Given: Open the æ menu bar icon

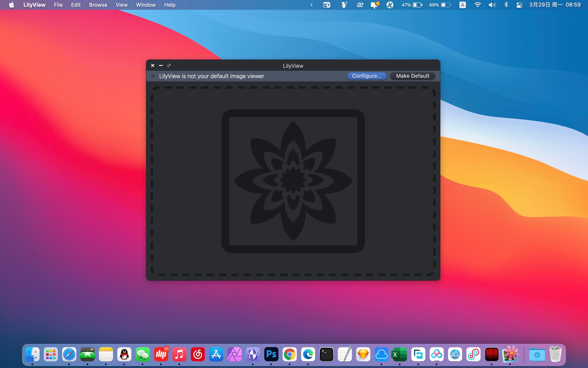Looking at the screenshot, I should [x=360, y=5].
